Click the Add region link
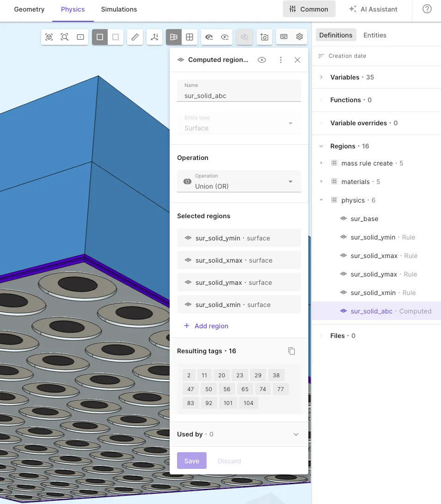The height and width of the screenshot is (504, 441). 212,326
